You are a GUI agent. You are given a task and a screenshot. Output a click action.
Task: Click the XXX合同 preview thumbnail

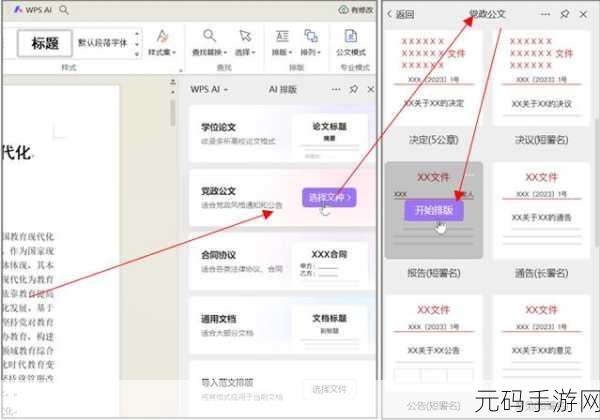pyautogui.click(x=329, y=265)
